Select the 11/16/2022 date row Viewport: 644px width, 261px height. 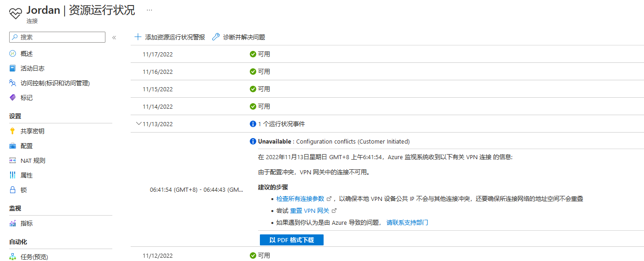pos(387,72)
